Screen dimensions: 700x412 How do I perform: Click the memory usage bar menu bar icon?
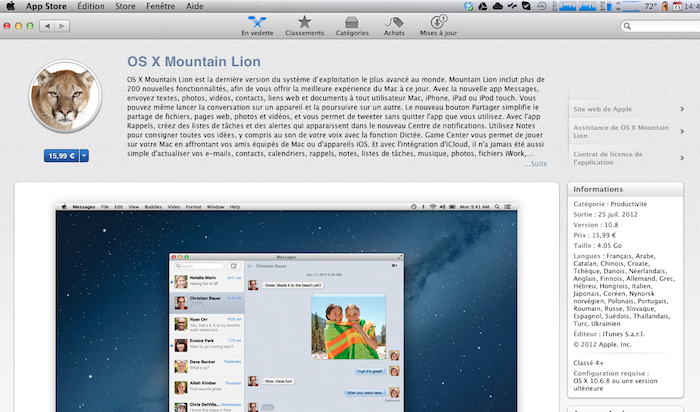606,6
